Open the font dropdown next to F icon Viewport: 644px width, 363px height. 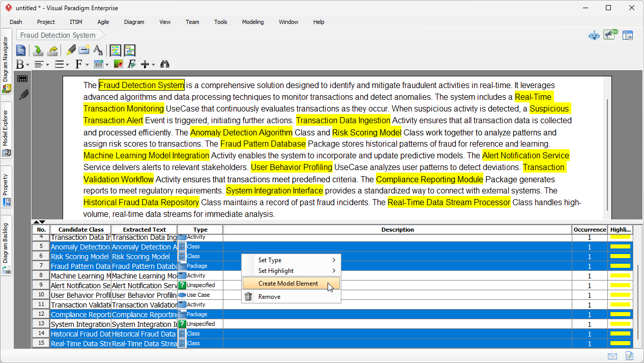coord(87,64)
